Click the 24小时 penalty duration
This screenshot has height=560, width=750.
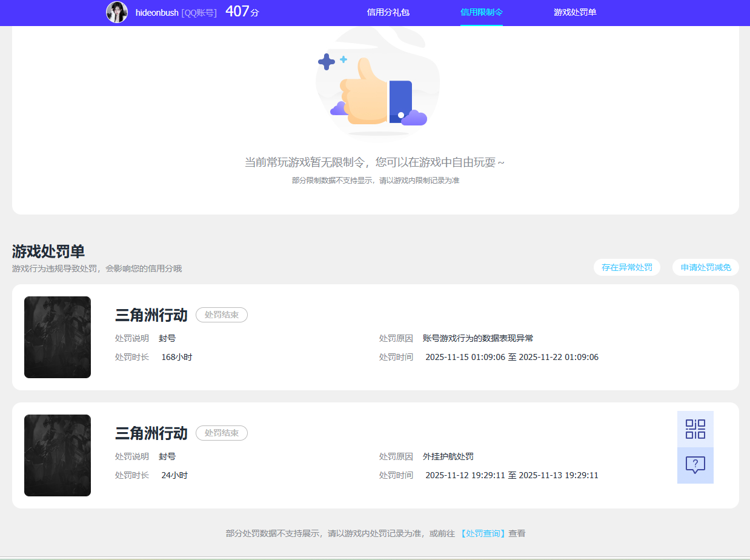tap(174, 475)
